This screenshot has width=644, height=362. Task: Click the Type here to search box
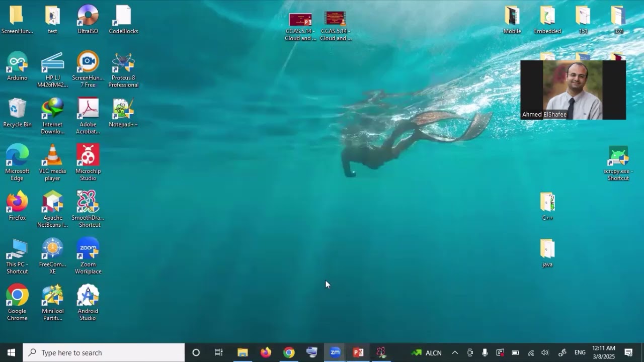[x=104, y=352]
